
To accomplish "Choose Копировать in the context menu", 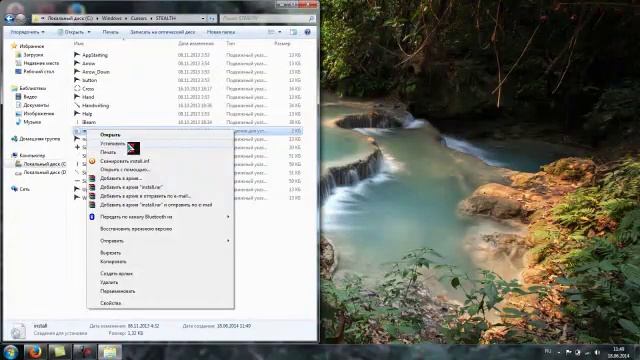I will pos(113,262).
